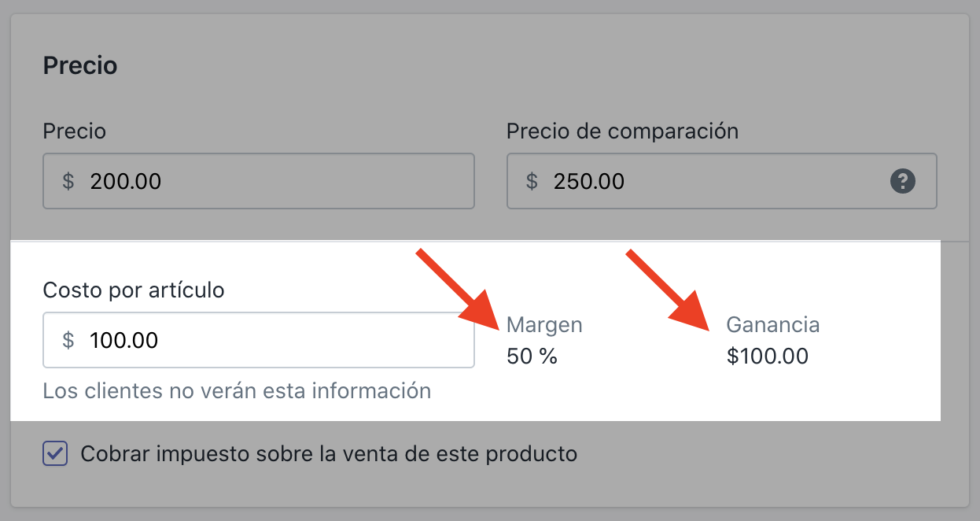Click the help icon in Precio de comparación

(903, 182)
